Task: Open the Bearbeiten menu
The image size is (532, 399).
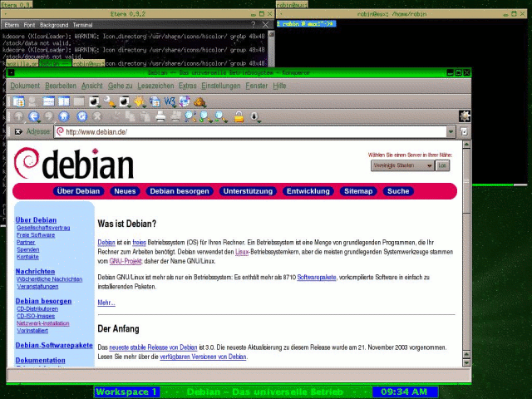Action: [x=61, y=86]
